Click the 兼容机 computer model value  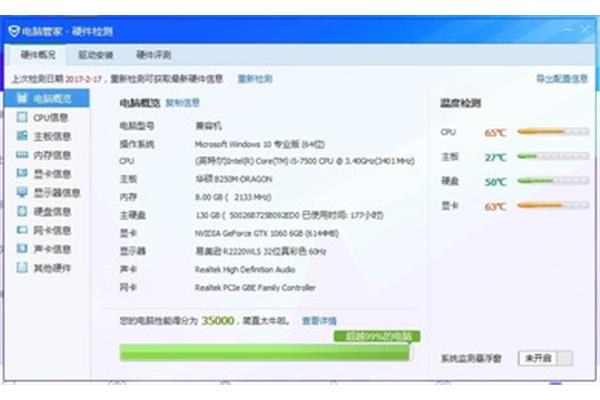[209, 126]
